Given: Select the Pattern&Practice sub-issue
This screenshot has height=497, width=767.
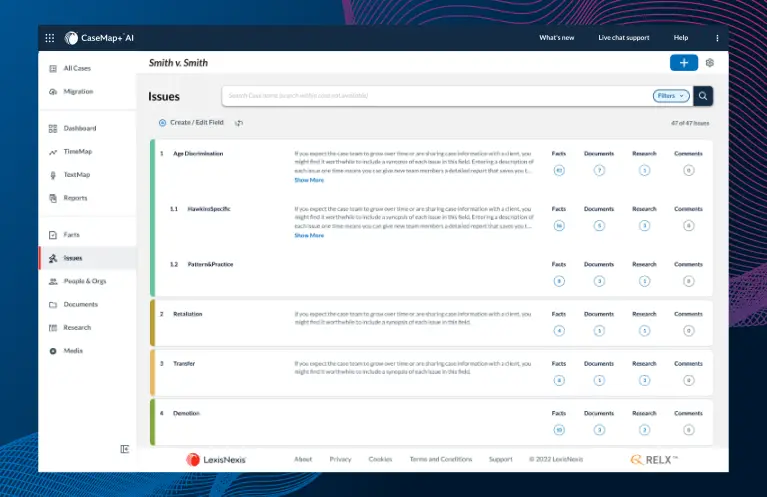Looking at the screenshot, I should [210, 264].
